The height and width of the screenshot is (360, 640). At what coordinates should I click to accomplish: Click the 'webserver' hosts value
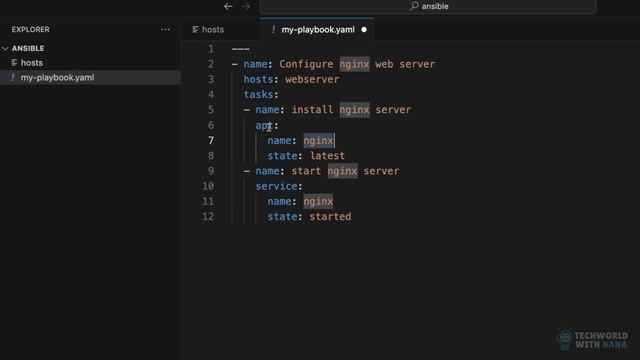click(312, 79)
